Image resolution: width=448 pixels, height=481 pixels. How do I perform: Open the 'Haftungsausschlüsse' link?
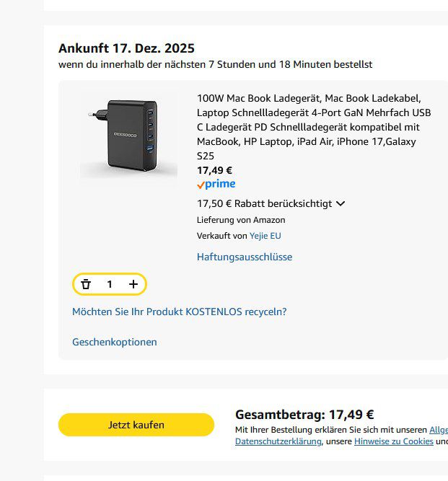pos(245,257)
